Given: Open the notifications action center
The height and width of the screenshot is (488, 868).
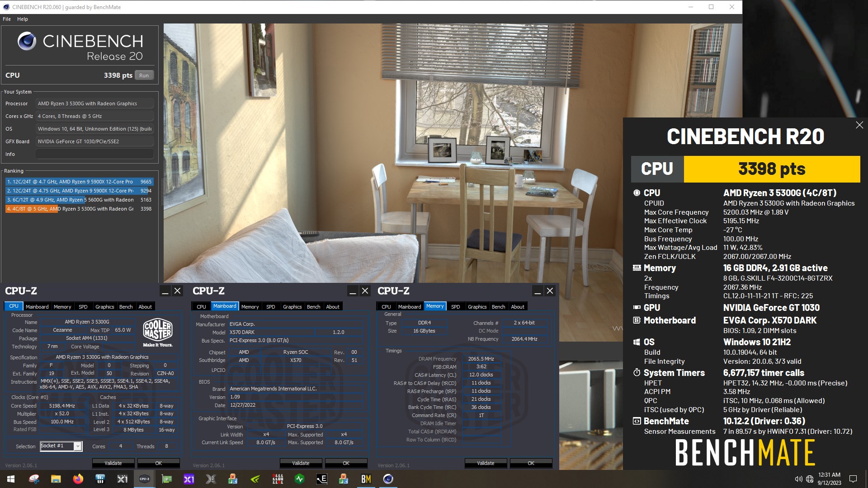Looking at the screenshot, I should (x=853, y=479).
